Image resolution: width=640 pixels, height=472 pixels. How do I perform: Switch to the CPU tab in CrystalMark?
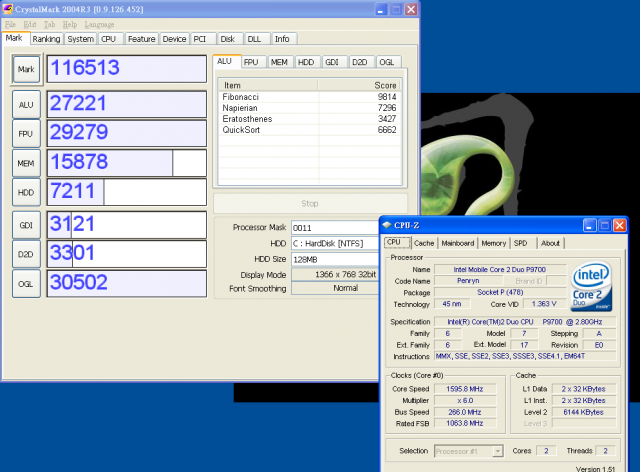tap(109, 39)
